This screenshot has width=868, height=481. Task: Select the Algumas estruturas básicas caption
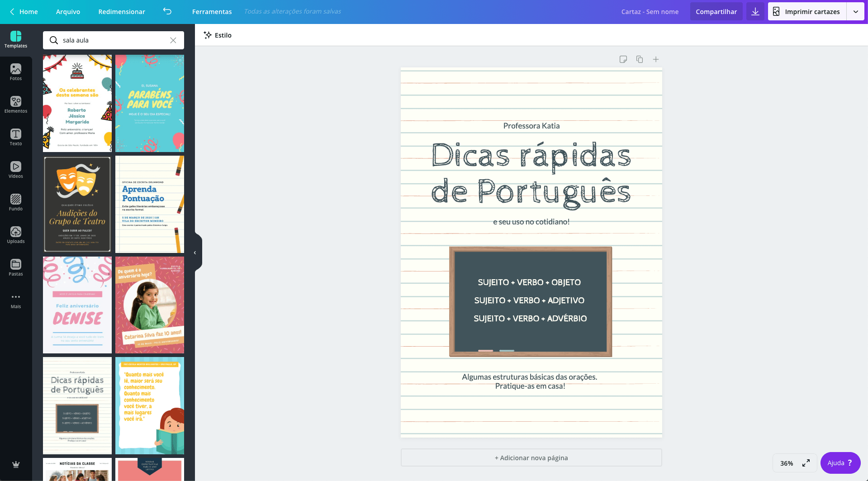(530, 381)
